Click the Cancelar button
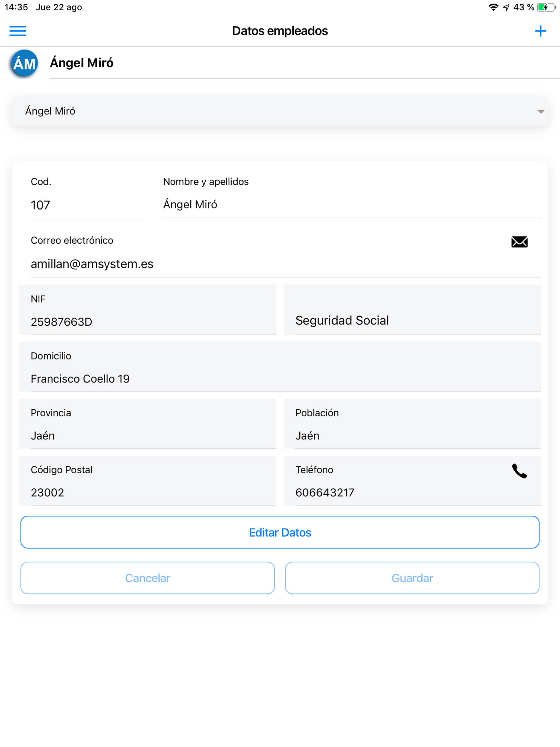 [x=148, y=578]
